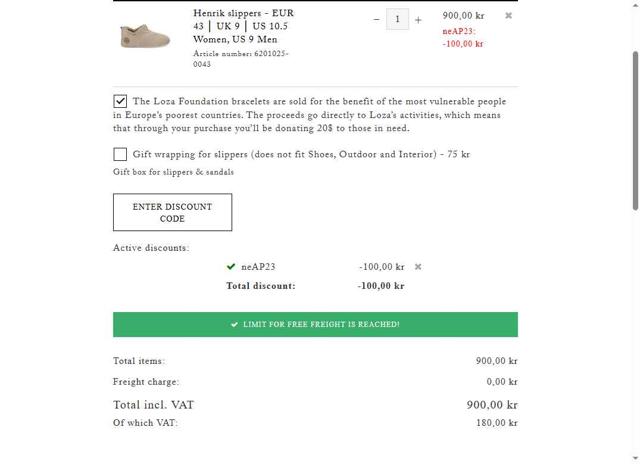Screen dimensions: 640x464
Task: Click the Enter Discount Code button
Action: (172, 212)
